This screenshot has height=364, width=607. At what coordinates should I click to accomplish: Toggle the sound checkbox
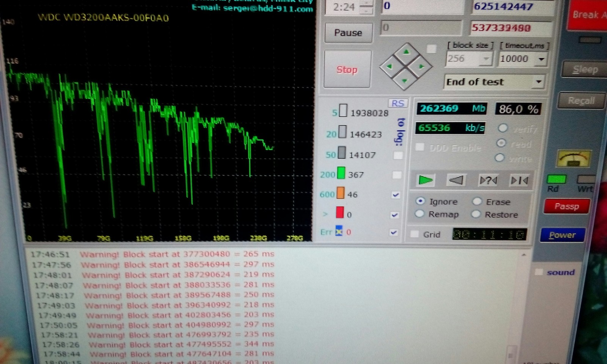tap(538, 272)
